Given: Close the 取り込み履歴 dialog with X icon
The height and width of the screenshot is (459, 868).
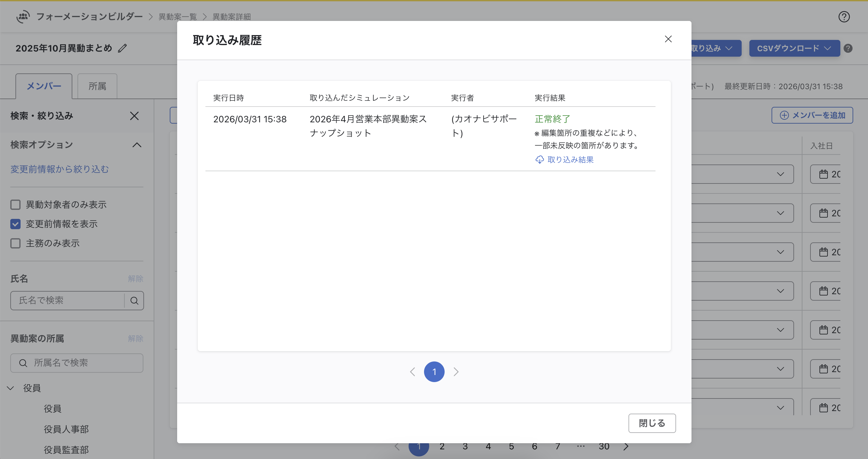Looking at the screenshot, I should (x=668, y=39).
